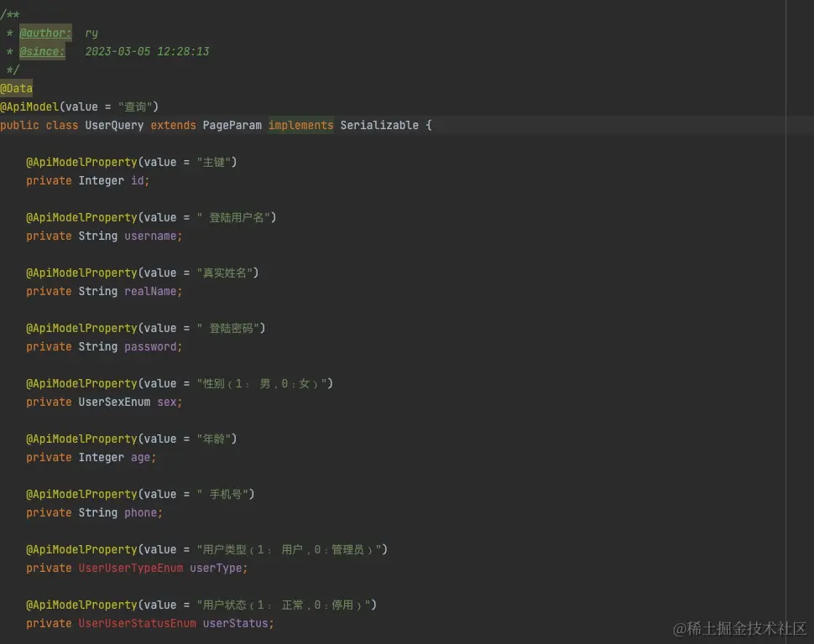Click the String type before password
Image resolution: width=814 pixels, height=644 pixels.
98,346
